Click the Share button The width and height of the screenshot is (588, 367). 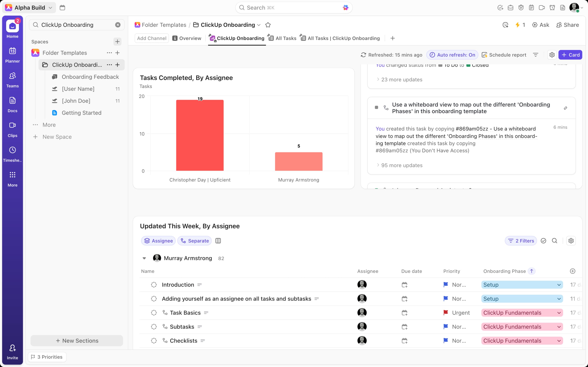568,25
